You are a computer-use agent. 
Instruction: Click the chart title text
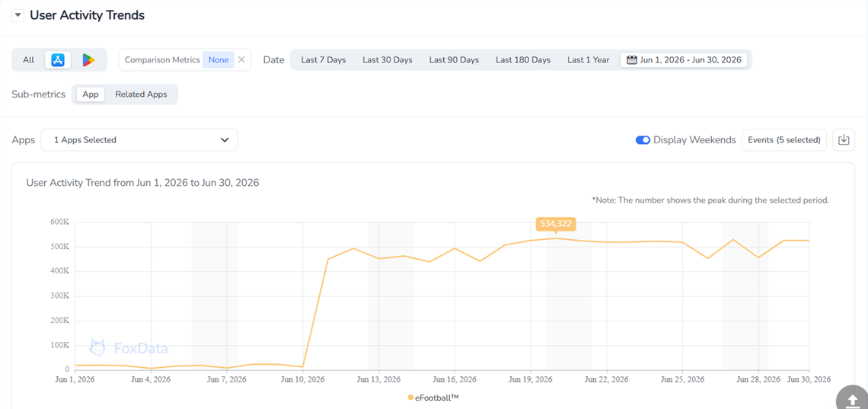tap(143, 182)
